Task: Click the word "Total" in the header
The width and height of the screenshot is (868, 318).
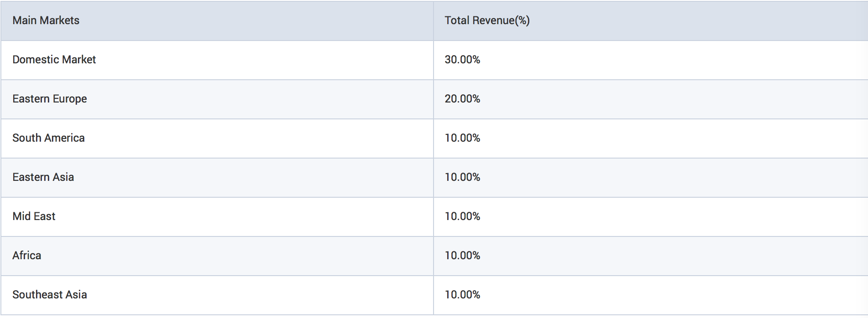Action: pyautogui.click(x=457, y=21)
